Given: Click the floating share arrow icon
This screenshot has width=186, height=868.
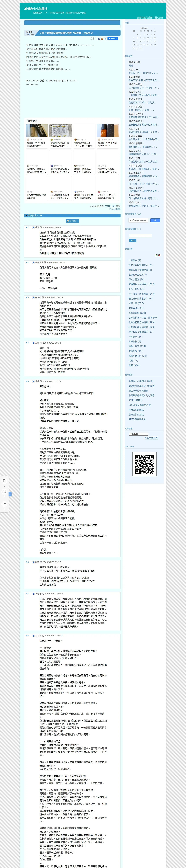Looking at the screenshot, I should click(x=4, y=504).
